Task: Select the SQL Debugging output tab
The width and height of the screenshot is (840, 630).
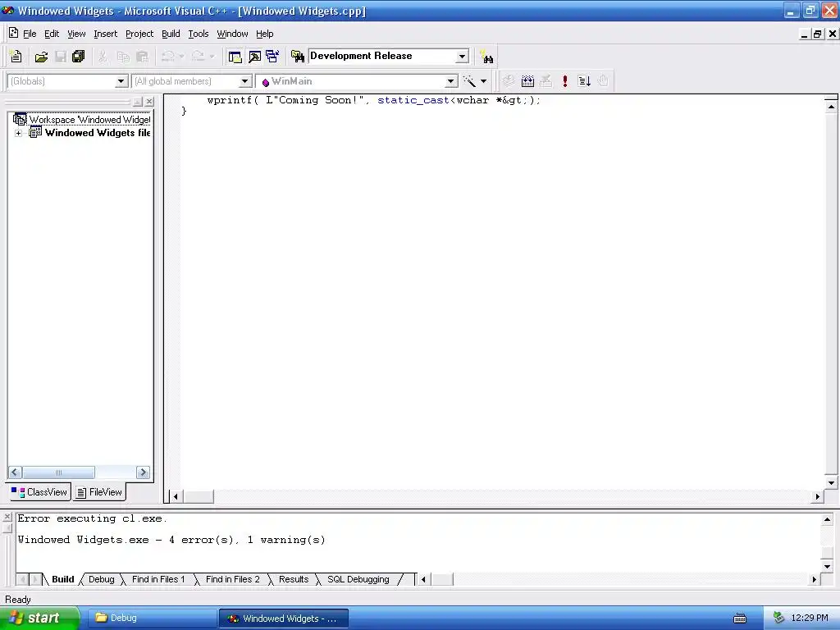Action: coord(358,579)
